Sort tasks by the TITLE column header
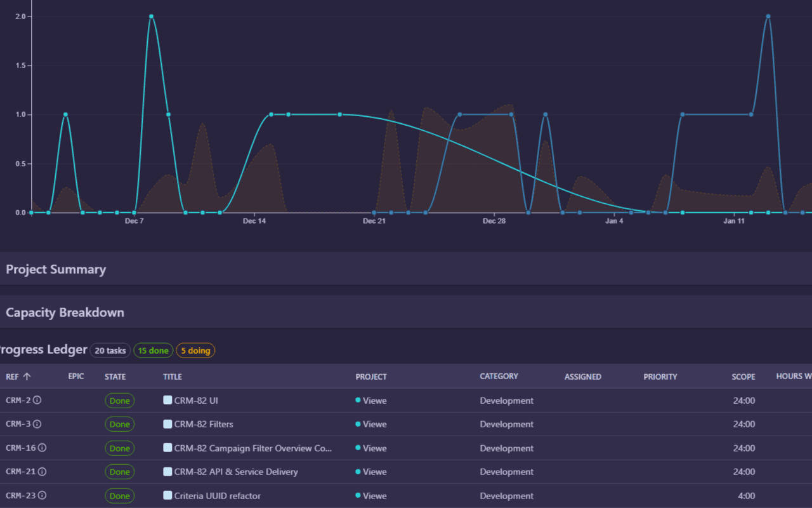This screenshot has height=508, width=812. click(172, 376)
